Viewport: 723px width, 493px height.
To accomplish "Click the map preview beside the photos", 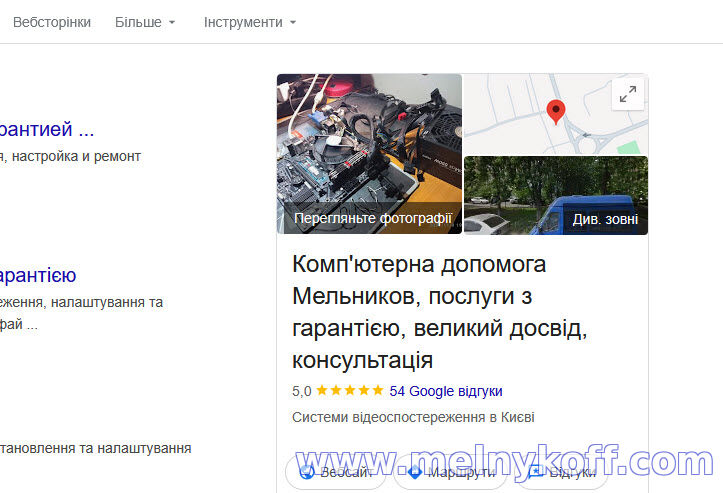I will coord(556,114).
